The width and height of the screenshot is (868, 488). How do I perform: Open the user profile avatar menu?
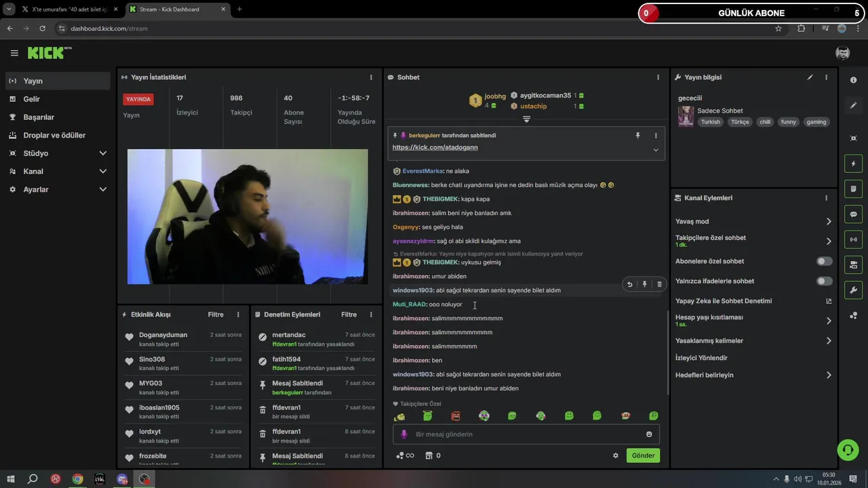(x=842, y=53)
